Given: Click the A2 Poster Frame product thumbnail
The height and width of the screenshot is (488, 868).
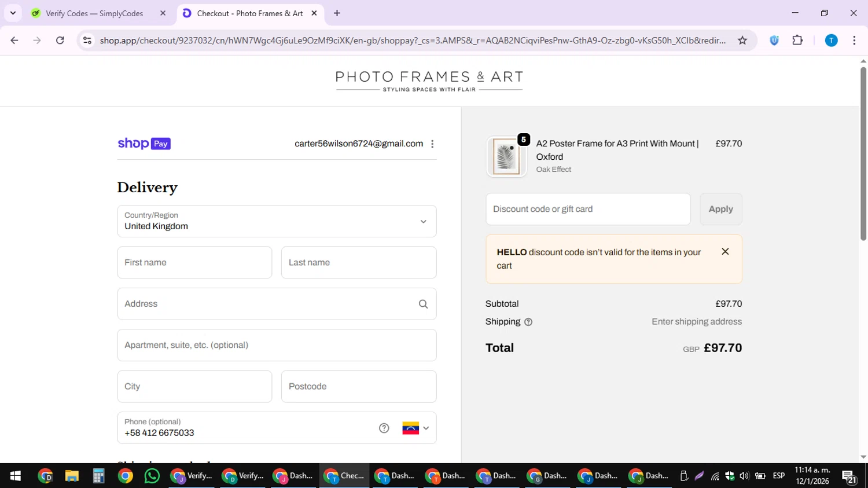Looking at the screenshot, I should click(506, 156).
